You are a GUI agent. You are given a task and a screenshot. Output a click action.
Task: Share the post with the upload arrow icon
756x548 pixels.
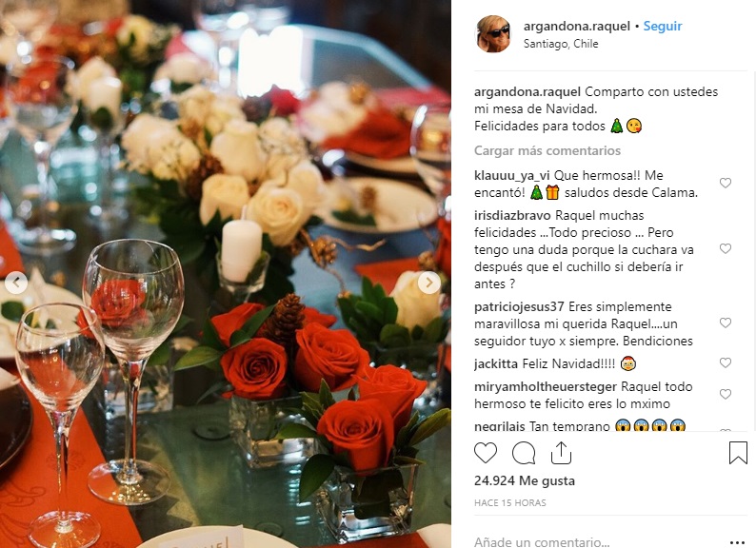(x=561, y=453)
